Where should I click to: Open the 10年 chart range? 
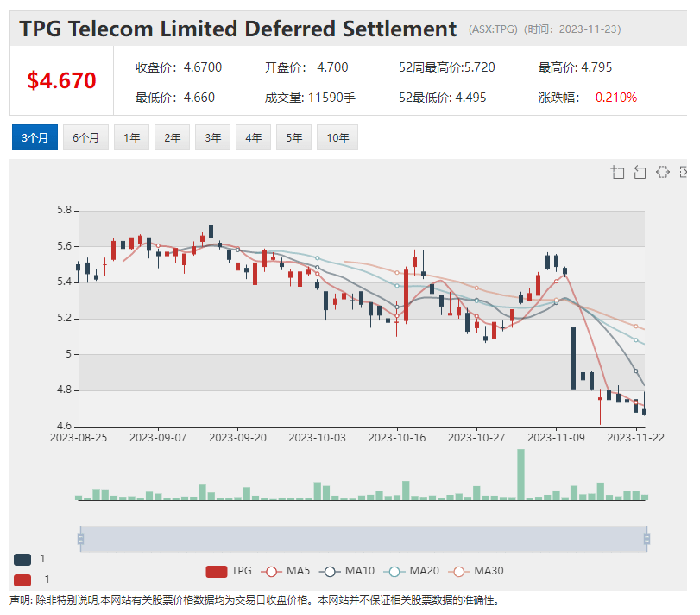(x=337, y=137)
